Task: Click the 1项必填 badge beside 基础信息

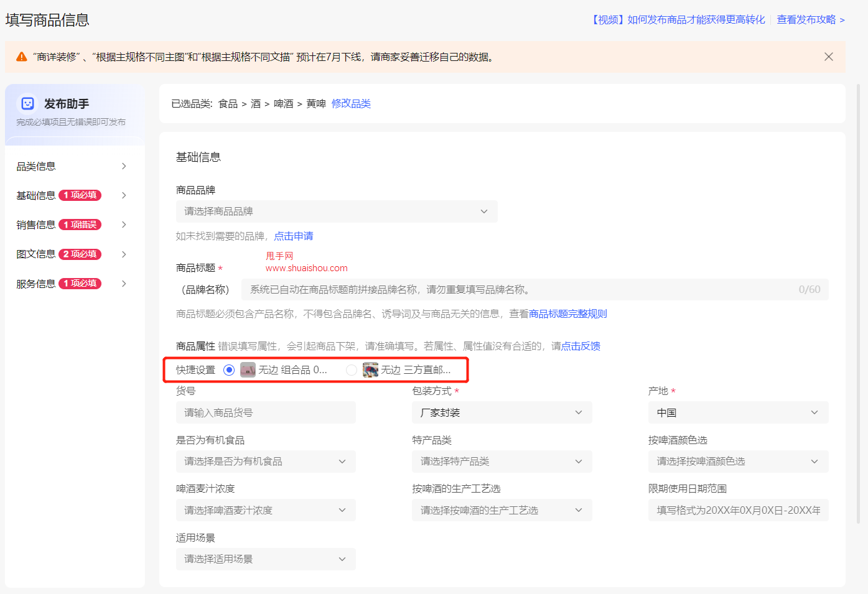Action: (80, 195)
